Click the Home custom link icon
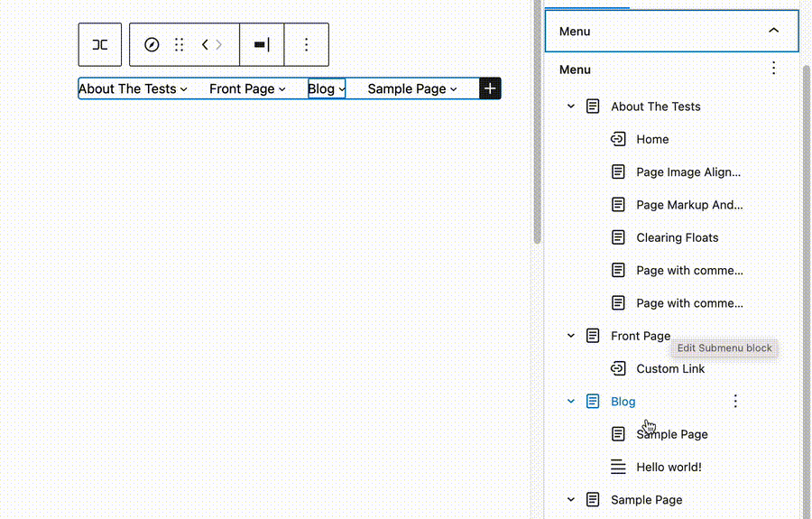The width and height of the screenshot is (812, 519). point(618,139)
